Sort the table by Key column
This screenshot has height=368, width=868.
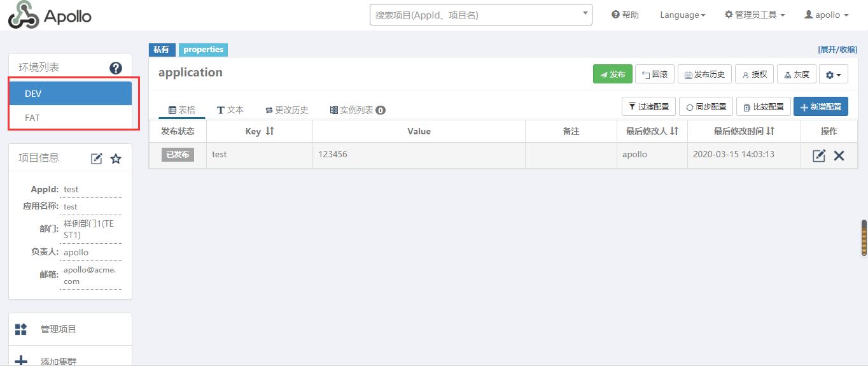click(x=269, y=131)
